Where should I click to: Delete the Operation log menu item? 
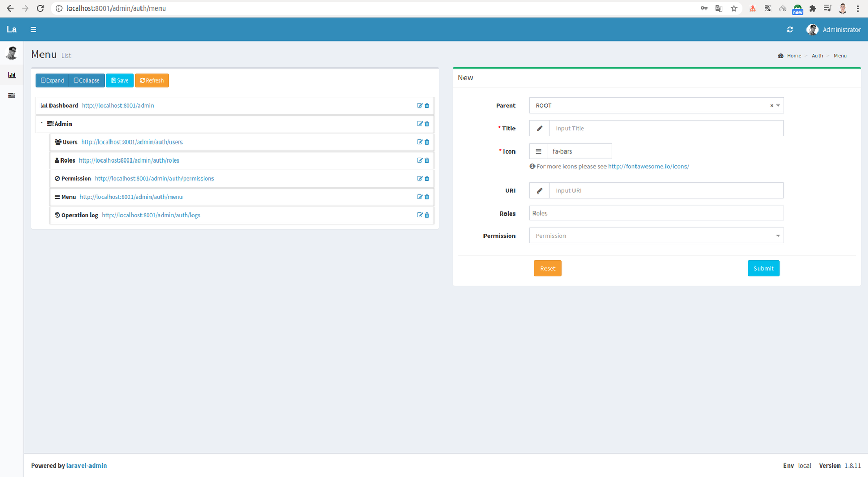(427, 215)
